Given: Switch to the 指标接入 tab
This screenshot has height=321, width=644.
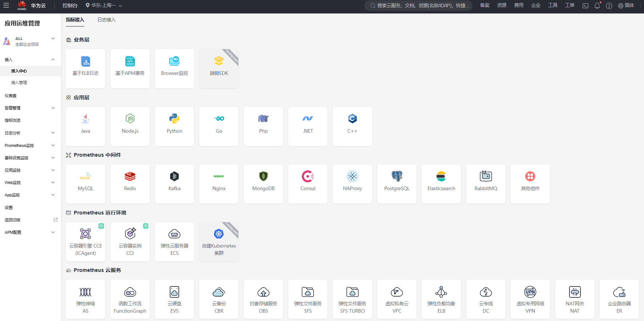Looking at the screenshot, I should tap(75, 20).
